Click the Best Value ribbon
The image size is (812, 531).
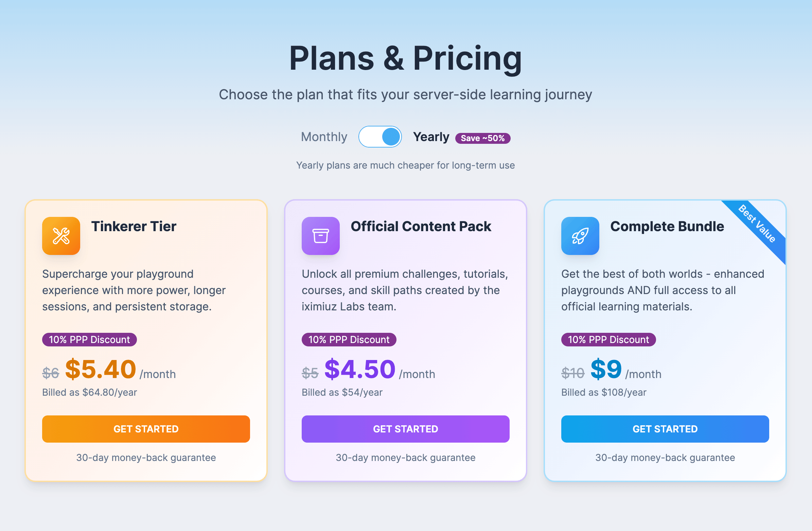pos(758,225)
